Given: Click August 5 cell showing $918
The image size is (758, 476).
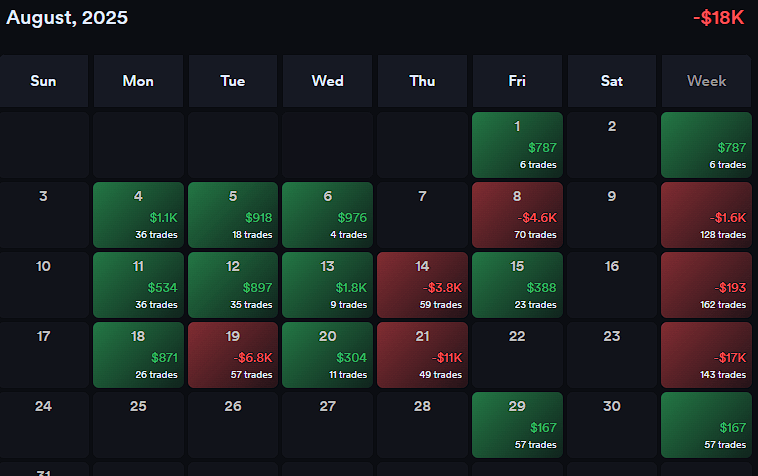Looking at the screenshot, I should pyautogui.click(x=232, y=214).
